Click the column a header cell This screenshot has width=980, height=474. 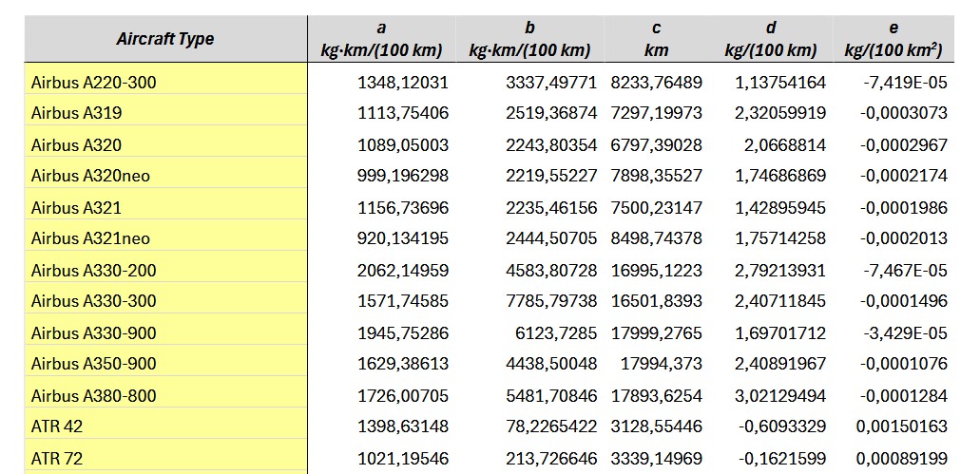tap(380, 39)
